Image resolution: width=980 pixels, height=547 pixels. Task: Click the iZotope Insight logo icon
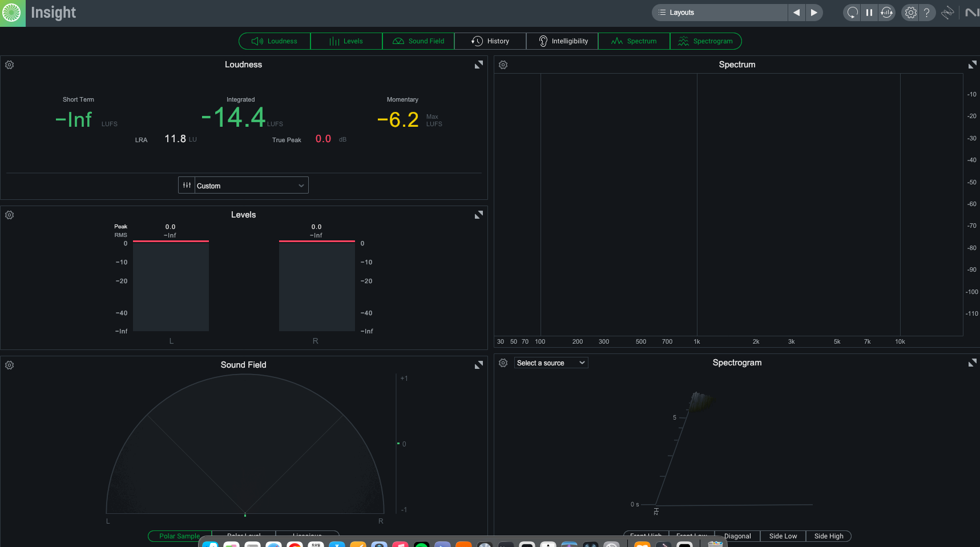(x=13, y=13)
